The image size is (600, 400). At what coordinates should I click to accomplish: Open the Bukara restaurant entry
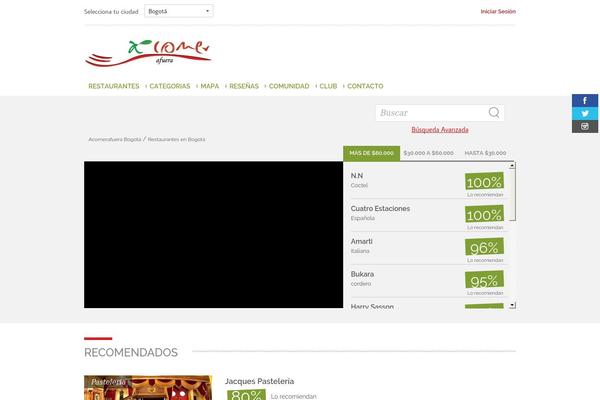pos(362,274)
